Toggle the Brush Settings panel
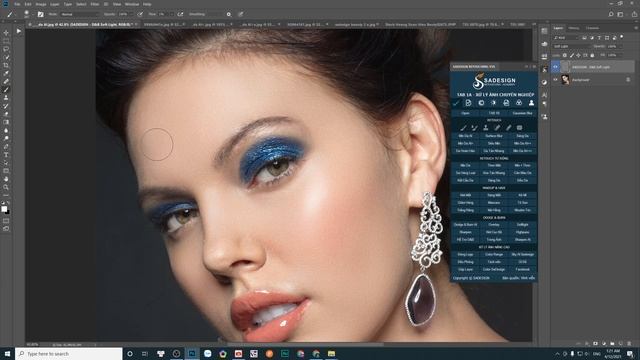The height and width of the screenshot is (360, 640). [x=40, y=14]
